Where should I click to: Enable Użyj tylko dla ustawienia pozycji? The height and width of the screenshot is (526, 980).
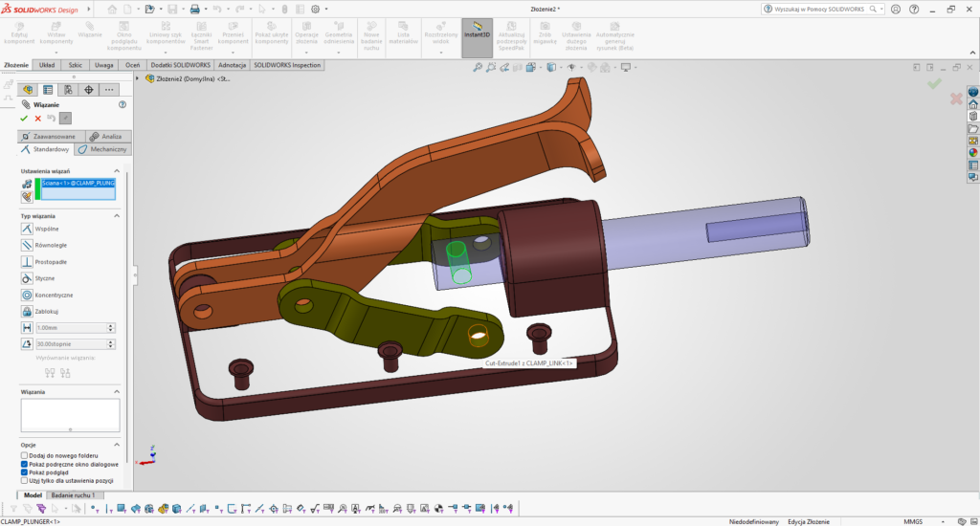[x=24, y=480]
